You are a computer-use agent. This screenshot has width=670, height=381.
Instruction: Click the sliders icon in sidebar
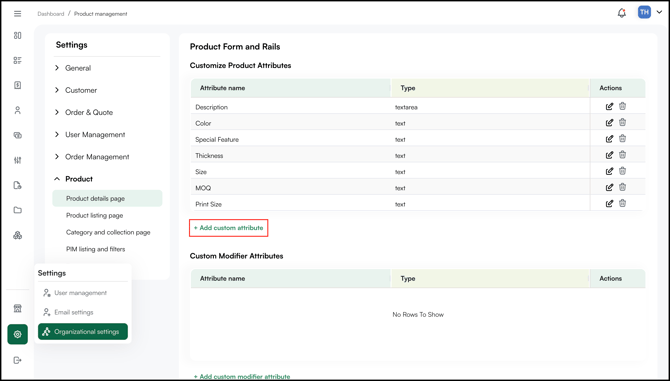coord(18,160)
